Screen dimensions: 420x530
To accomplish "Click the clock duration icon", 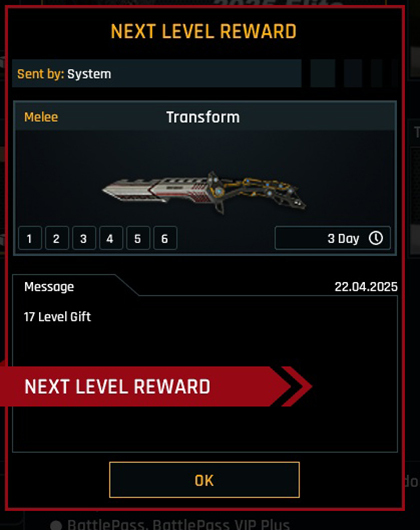I will pyautogui.click(x=376, y=238).
